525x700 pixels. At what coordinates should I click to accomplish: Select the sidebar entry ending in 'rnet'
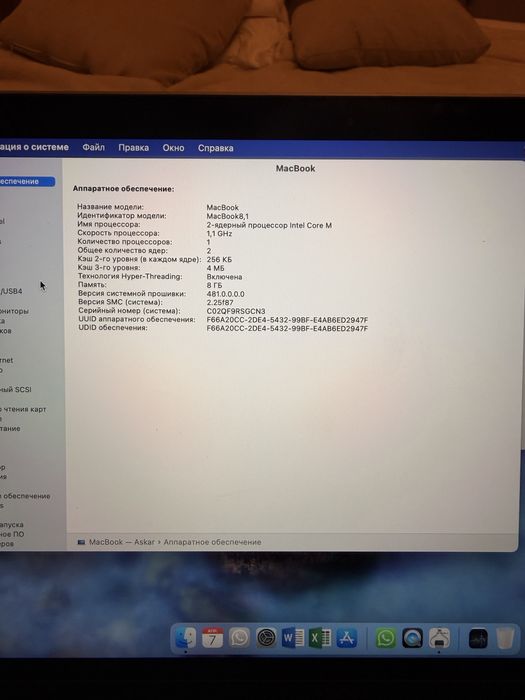coord(7,360)
